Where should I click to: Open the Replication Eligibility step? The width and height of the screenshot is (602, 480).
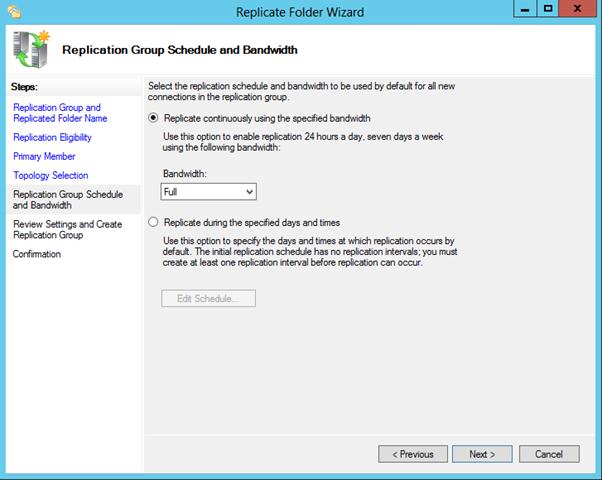click(51, 137)
